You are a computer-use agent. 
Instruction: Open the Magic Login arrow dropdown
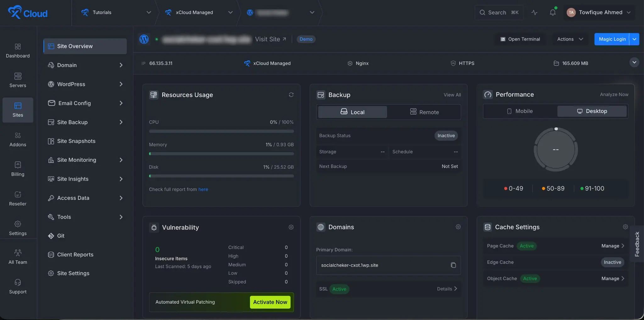click(634, 39)
